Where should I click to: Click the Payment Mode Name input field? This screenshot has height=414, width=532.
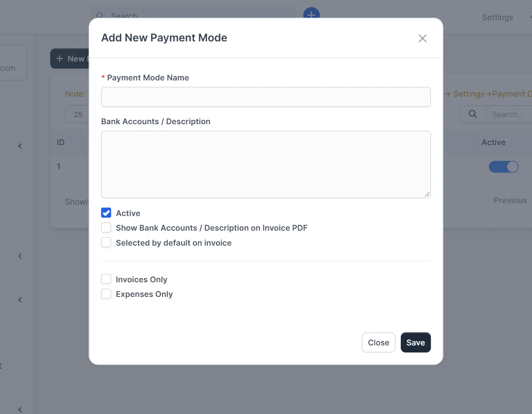(266, 97)
